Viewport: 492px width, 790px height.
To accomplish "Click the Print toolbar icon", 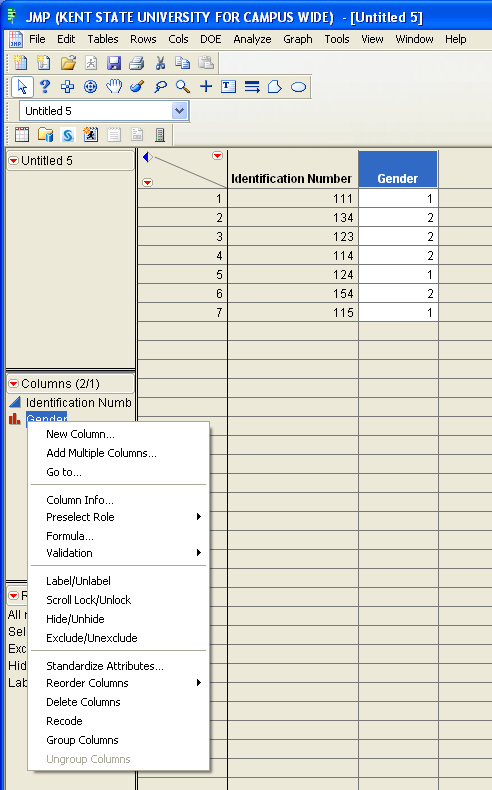I will click(136, 62).
